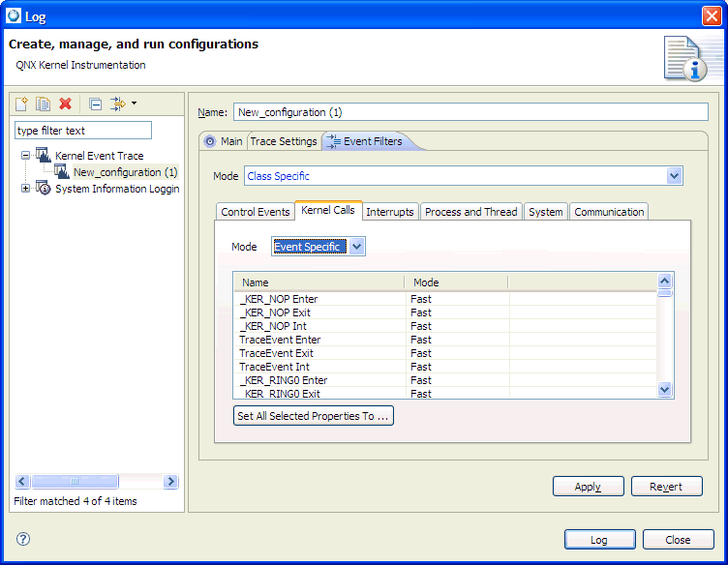
Task: Collapse the Kernel Event Trace tree node
Action: click(x=25, y=156)
